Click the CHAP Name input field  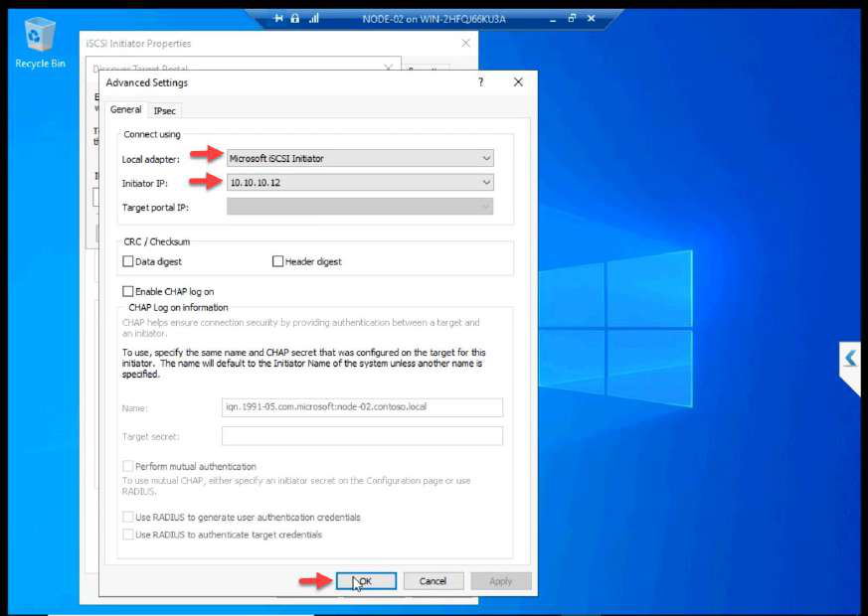point(362,407)
